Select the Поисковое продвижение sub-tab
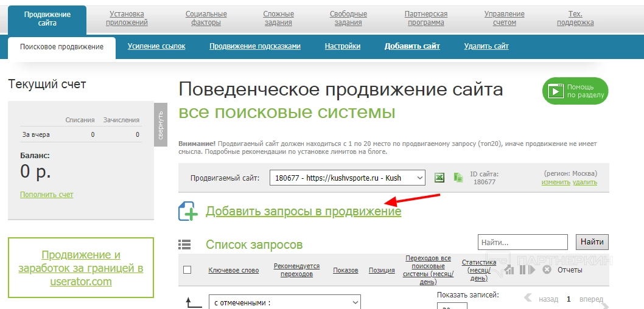The width and height of the screenshot is (644, 309). coord(61,47)
